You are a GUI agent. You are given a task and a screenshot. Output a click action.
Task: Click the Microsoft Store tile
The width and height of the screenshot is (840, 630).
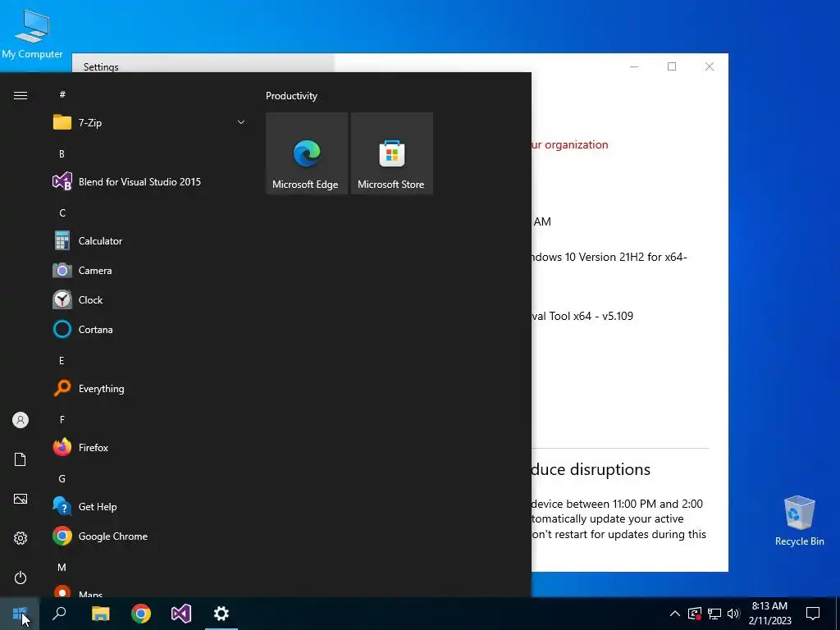[391, 153]
